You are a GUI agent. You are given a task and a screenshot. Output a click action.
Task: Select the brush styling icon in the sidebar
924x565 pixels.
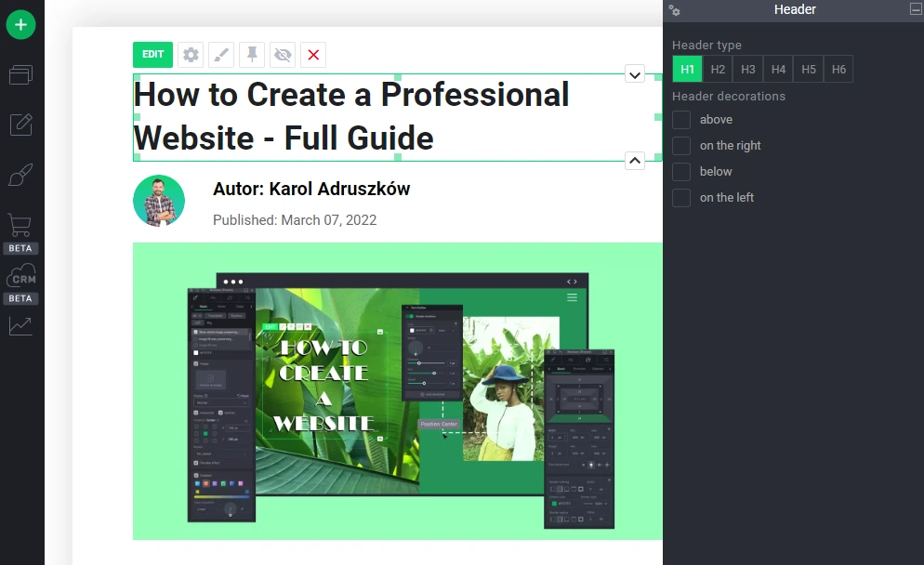click(20, 175)
